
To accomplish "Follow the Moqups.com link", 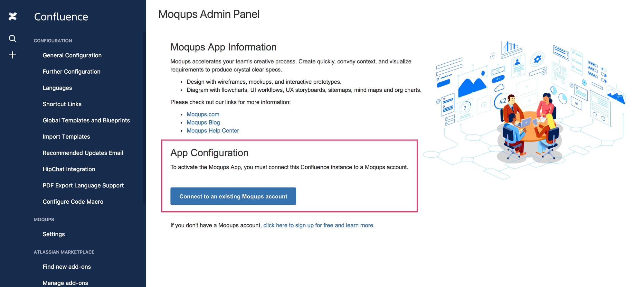I will (x=203, y=114).
